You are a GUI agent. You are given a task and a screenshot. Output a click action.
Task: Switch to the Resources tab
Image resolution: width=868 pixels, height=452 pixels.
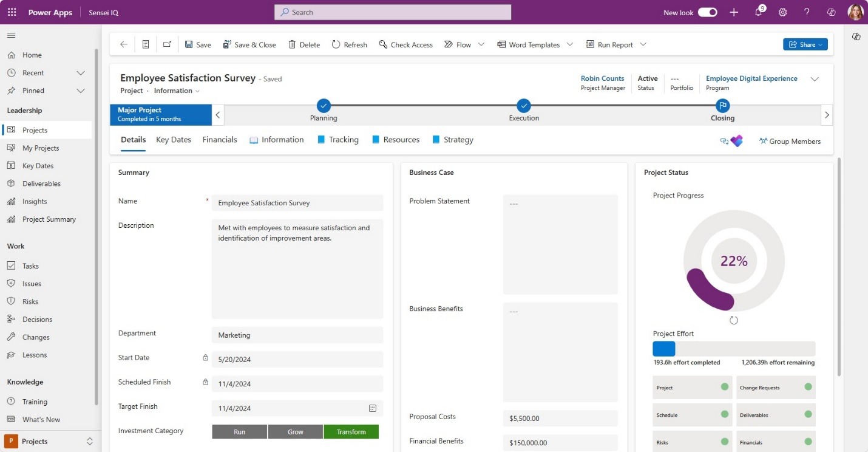395,140
